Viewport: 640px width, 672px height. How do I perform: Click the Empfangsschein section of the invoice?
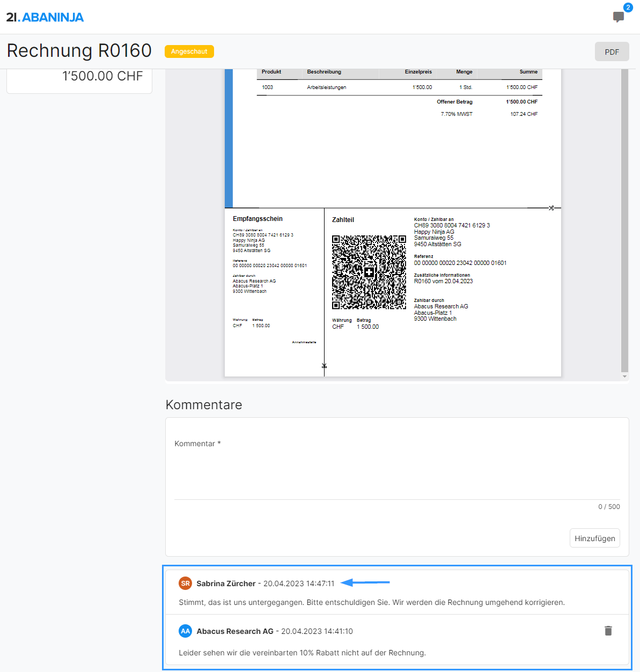(x=274, y=292)
